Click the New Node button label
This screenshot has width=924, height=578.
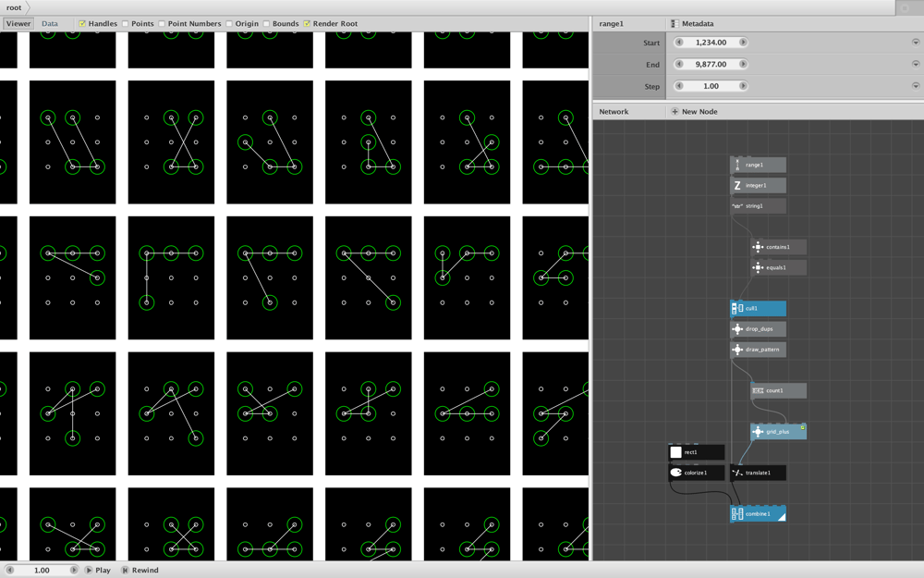click(x=699, y=112)
